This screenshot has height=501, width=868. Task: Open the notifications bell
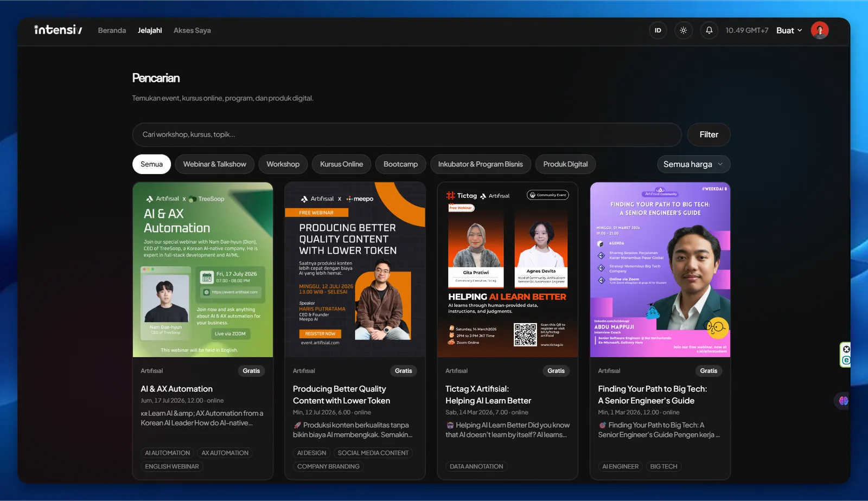709,30
